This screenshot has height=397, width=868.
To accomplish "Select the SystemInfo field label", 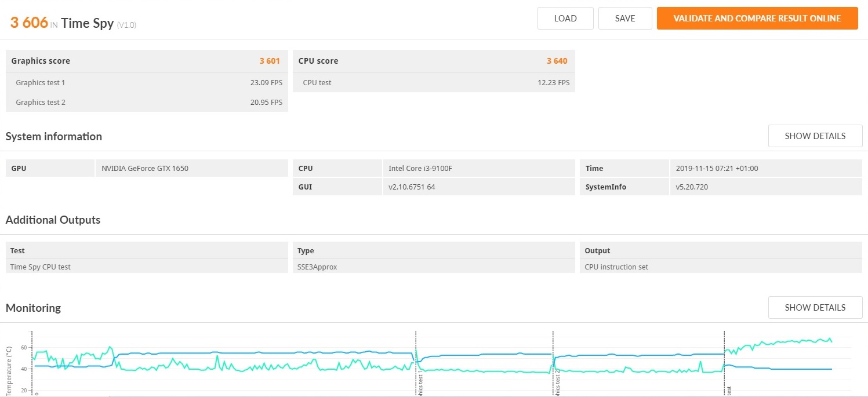I will (x=606, y=187).
